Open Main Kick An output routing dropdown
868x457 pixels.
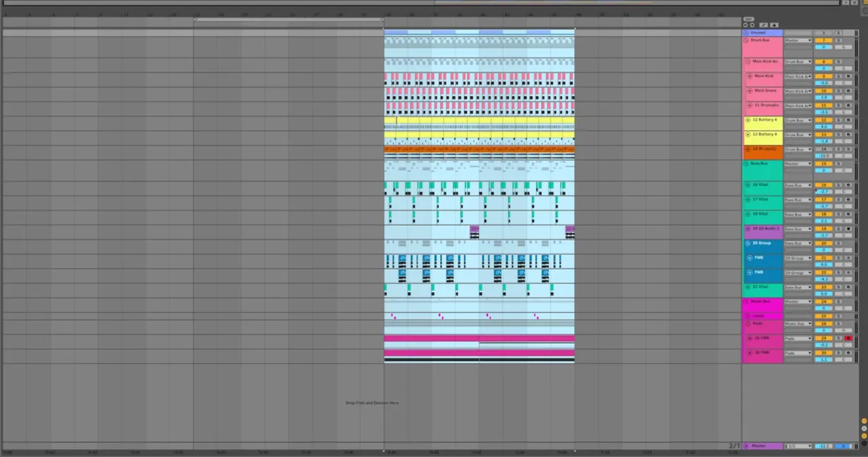[x=798, y=62]
